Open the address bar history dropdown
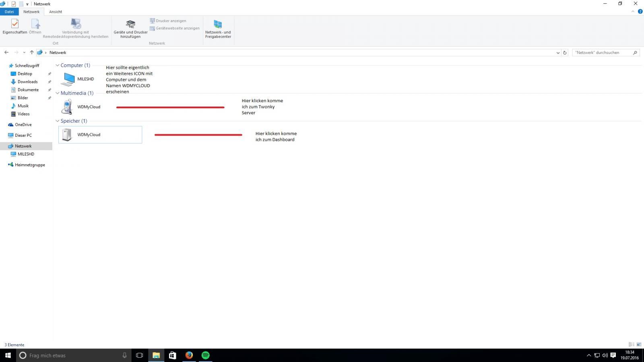This screenshot has height=362, width=644. tap(558, 53)
